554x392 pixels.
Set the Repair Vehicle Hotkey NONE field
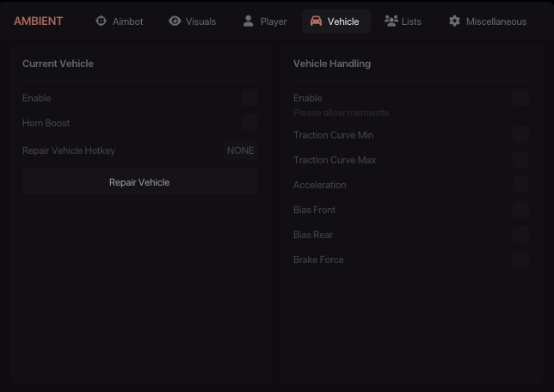(240, 150)
